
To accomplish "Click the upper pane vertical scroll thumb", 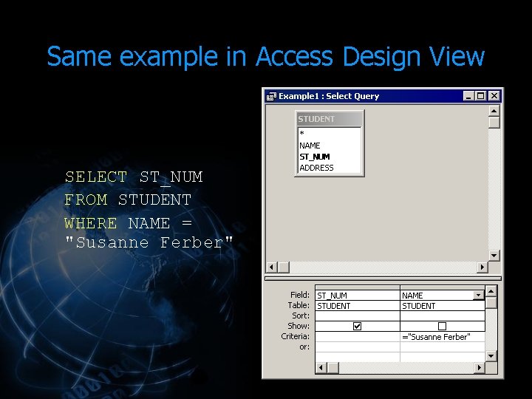I will tap(494, 122).
